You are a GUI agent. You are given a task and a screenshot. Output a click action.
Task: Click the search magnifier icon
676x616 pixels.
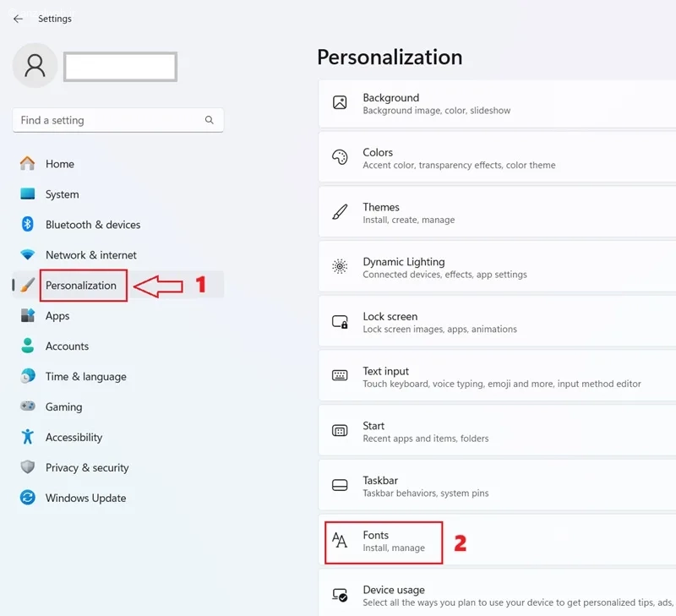point(209,120)
